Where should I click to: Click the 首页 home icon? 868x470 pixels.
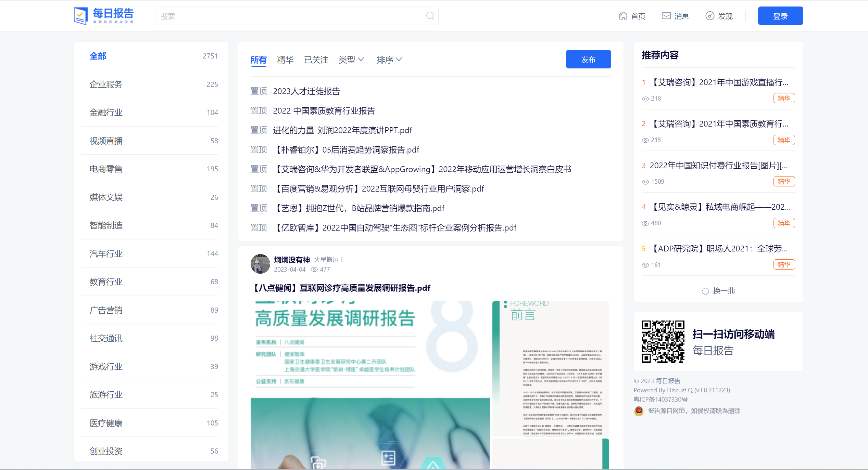point(623,16)
